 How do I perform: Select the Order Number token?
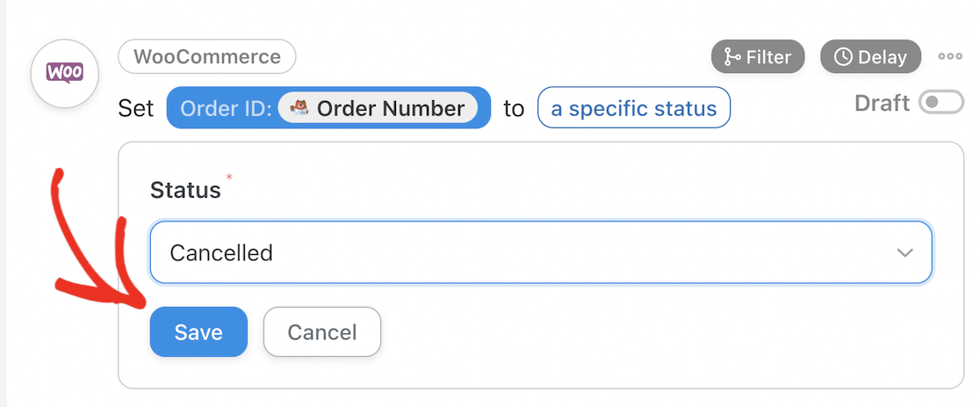click(x=390, y=108)
